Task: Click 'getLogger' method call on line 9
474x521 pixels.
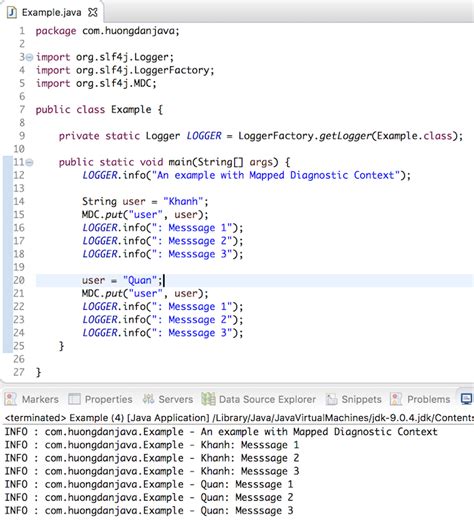Action: point(345,136)
